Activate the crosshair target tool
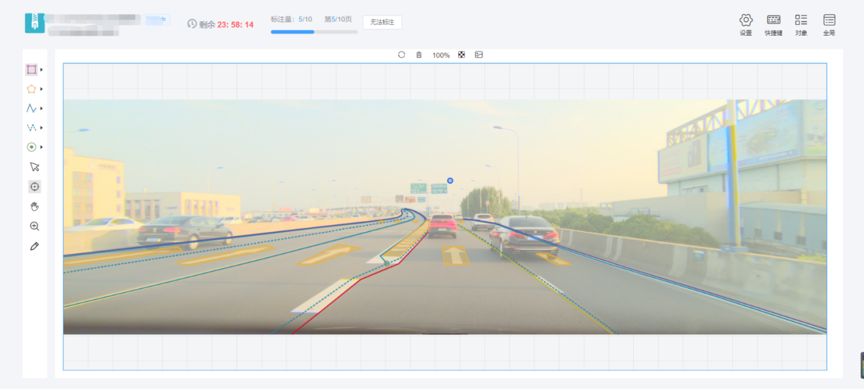The height and width of the screenshot is (390, 864). pos(35,187)
